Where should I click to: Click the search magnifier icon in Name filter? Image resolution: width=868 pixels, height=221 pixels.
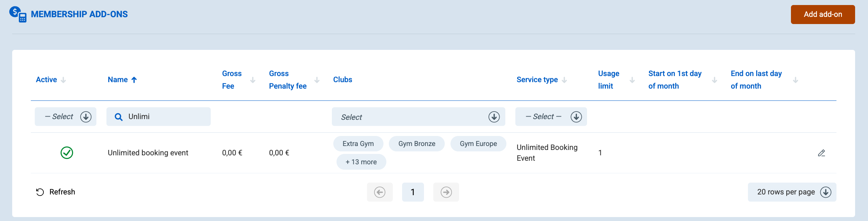pos(119,117)
